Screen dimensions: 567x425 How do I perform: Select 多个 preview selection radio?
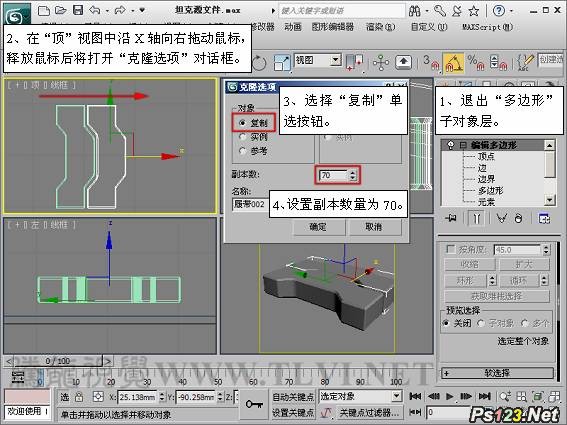pos(525,323)
